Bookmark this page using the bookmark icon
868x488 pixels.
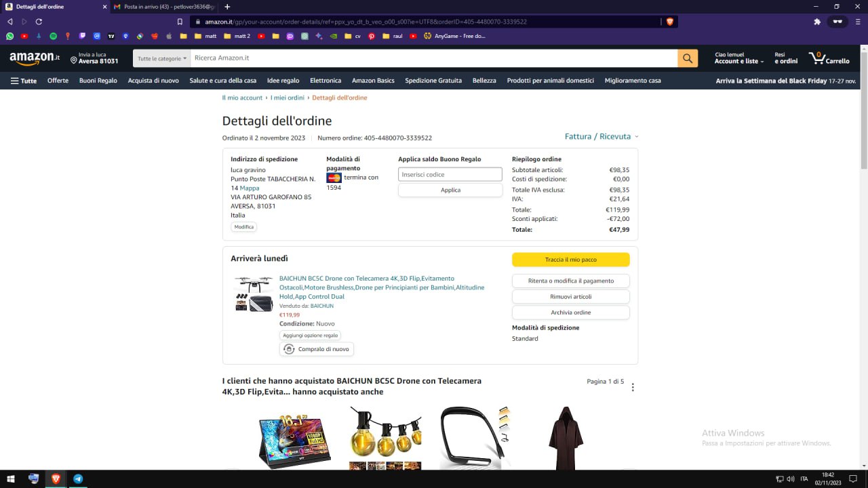180,22
